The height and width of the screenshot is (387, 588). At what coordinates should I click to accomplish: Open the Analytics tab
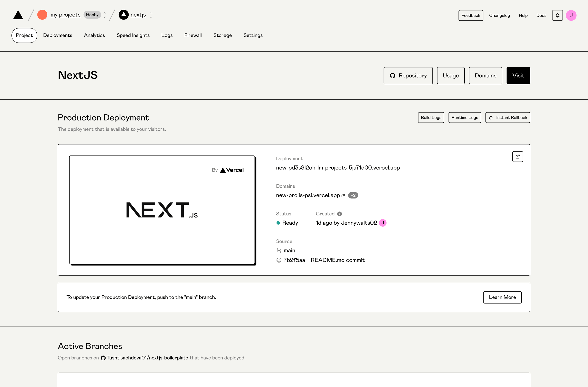pos(94,35)
